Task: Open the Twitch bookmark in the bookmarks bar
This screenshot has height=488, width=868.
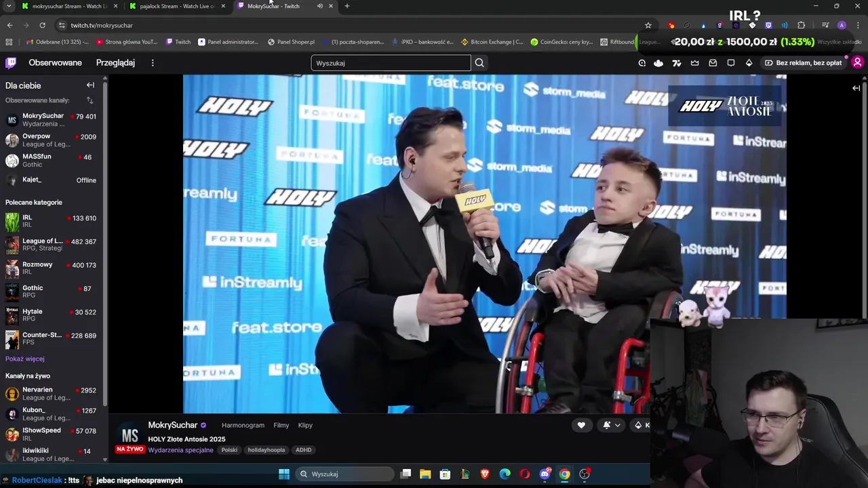Action: (x=178, y=42)
